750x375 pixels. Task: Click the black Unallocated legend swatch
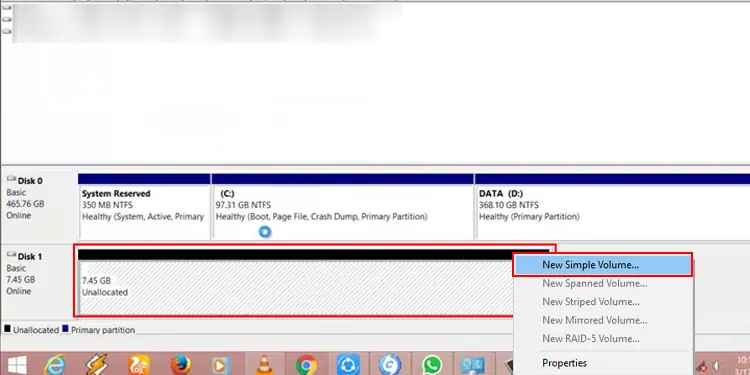[x=7, y=329]
